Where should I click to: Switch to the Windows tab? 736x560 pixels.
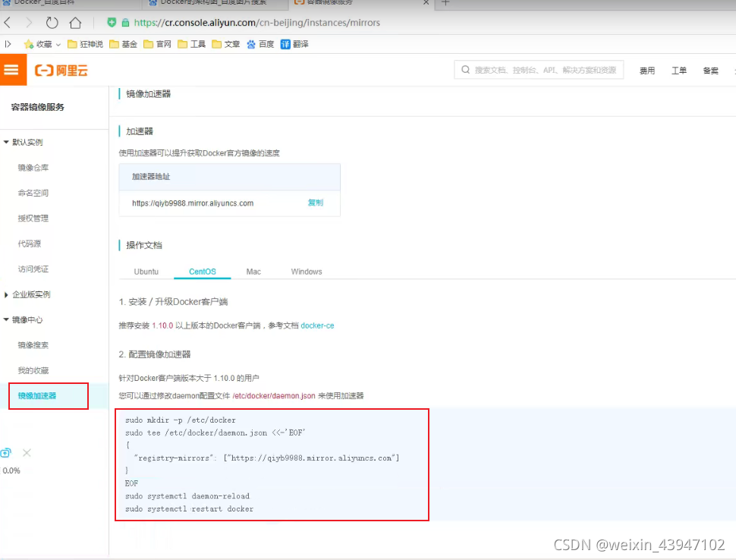[307, 272]
